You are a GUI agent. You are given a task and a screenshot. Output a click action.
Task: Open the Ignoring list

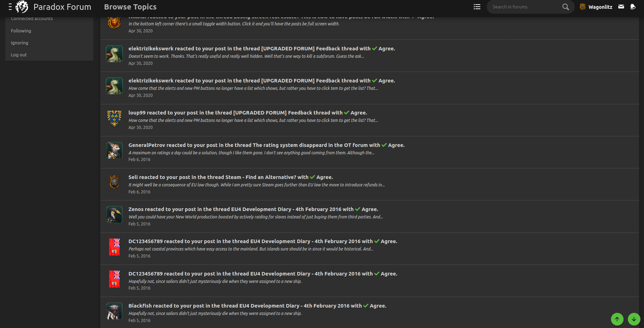(19, 43)
